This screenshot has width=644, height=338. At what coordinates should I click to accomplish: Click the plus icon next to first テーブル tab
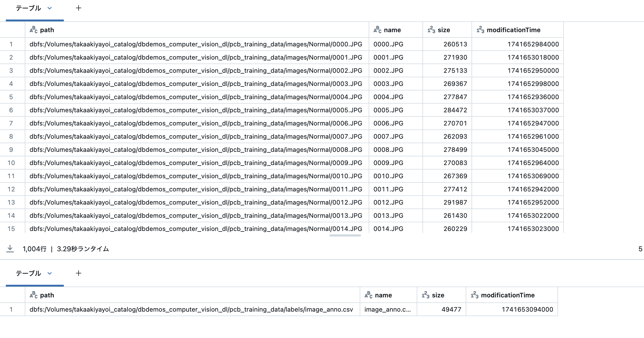[79, 8]
